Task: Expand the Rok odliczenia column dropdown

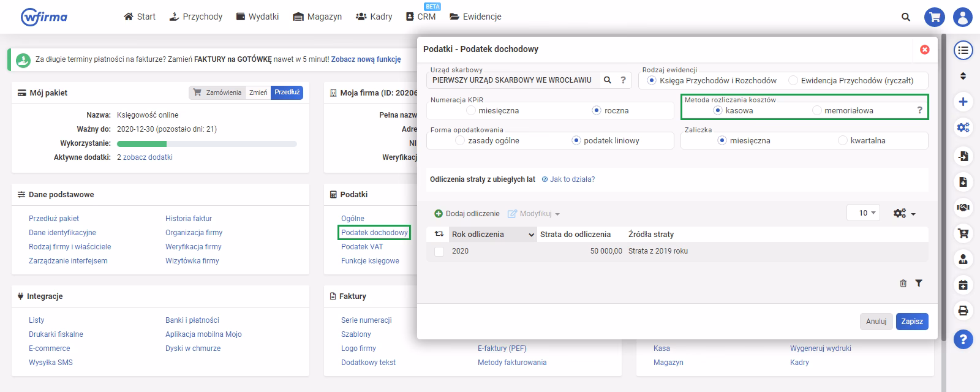Action: tap(530, 235)
